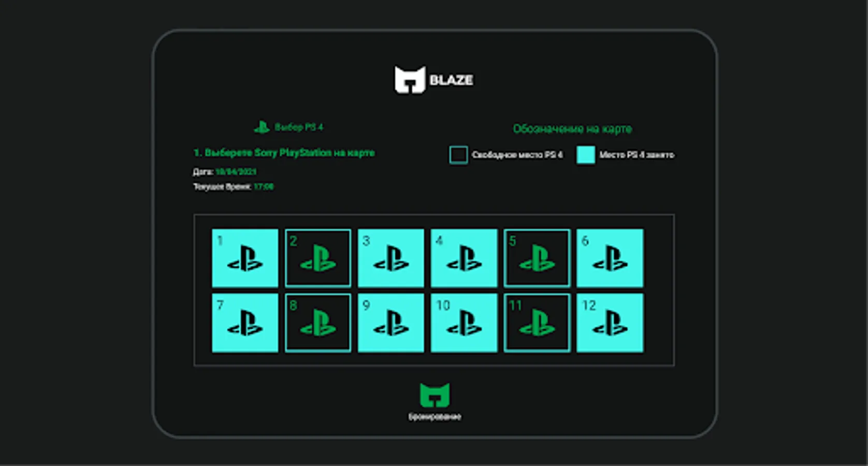Pick occupied PS4 station number 7
The image size is (868, 466).
click(245, 323)
